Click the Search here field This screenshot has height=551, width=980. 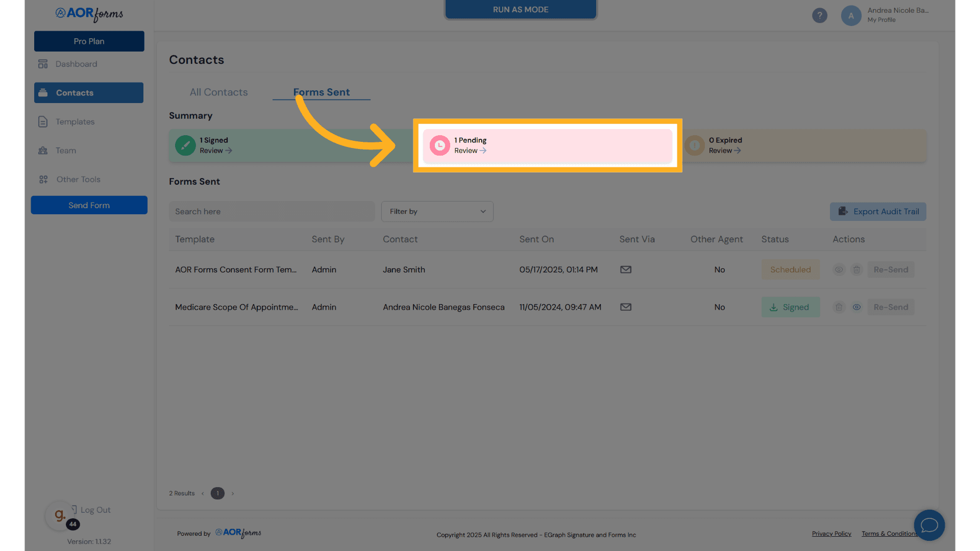click(272, 211)
